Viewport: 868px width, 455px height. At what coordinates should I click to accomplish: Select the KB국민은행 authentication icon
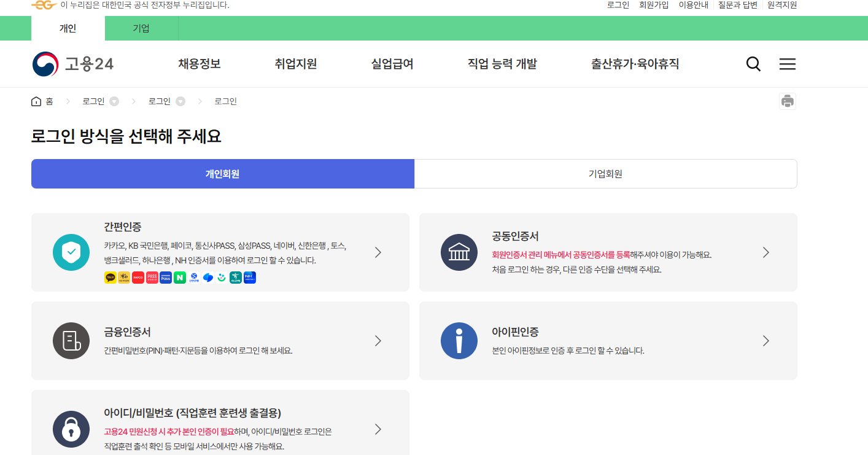click(123, 278)
